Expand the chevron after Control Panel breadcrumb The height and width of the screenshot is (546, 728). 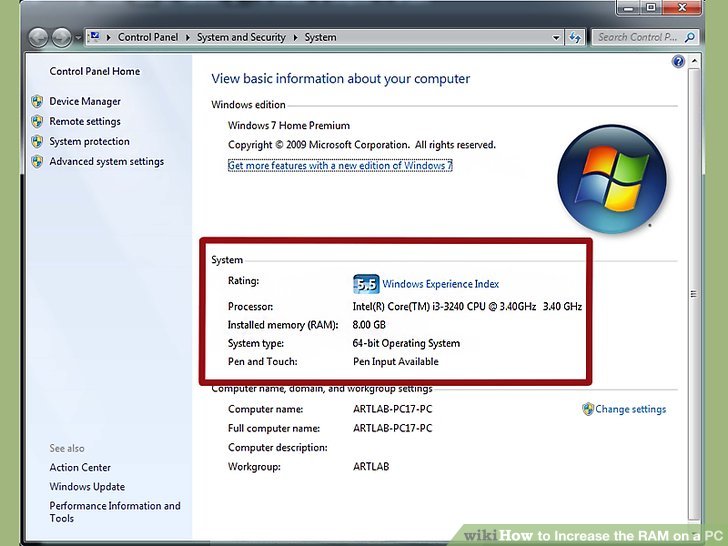pos(188,37)
